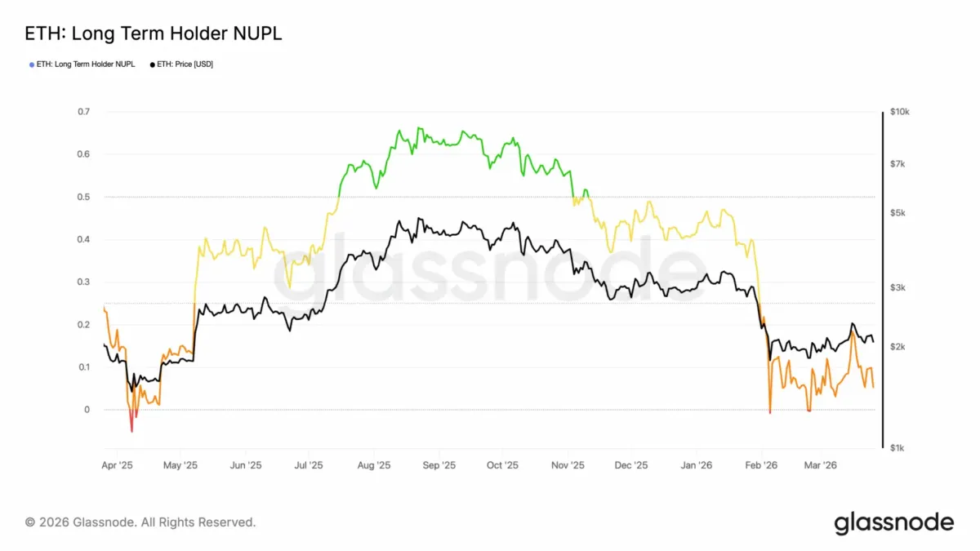This screenshot has width=980, height=551.
Task: Click the 0.5 left axis label
Action: pyautogui.click(x=84, y=197)
